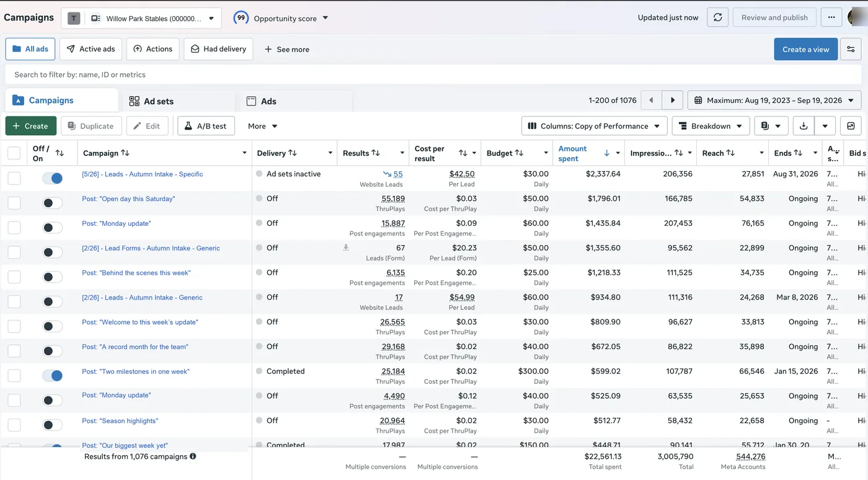The height and width of the screenshot is (480, 868).
Task: Click See more views
Action: pyautogui.click(x=286, y=49)
